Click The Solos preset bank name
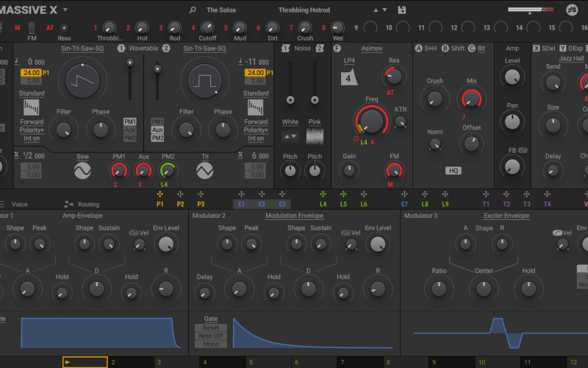Image resolution: width=588 pixels, height=368 pixels. tap(221, 10)
